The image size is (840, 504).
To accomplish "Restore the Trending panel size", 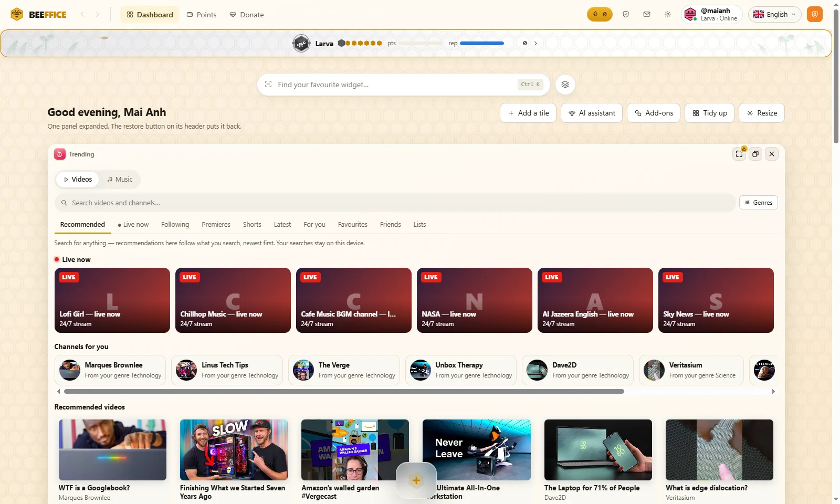I will [x=755, y=154].
